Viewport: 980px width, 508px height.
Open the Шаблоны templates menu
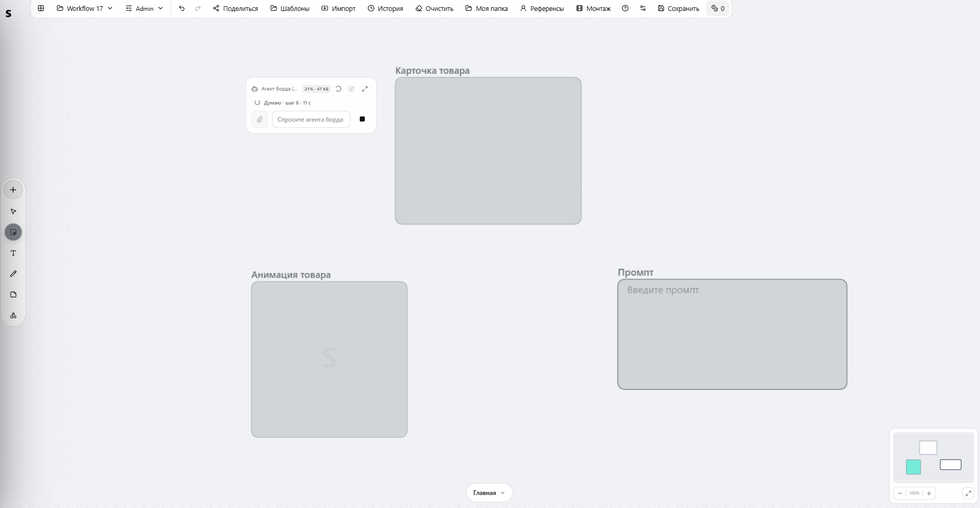[290, 8]
